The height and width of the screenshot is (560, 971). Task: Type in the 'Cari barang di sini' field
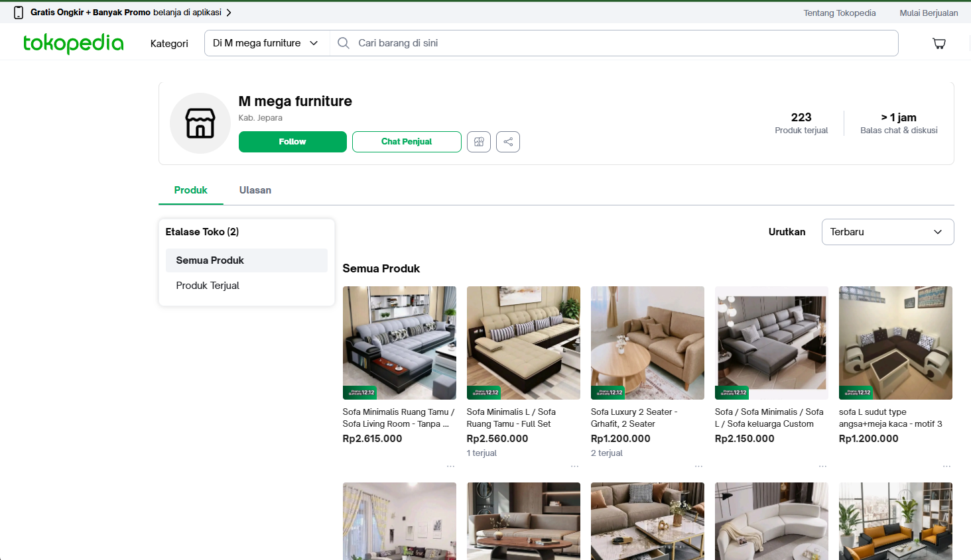(623, 43)
